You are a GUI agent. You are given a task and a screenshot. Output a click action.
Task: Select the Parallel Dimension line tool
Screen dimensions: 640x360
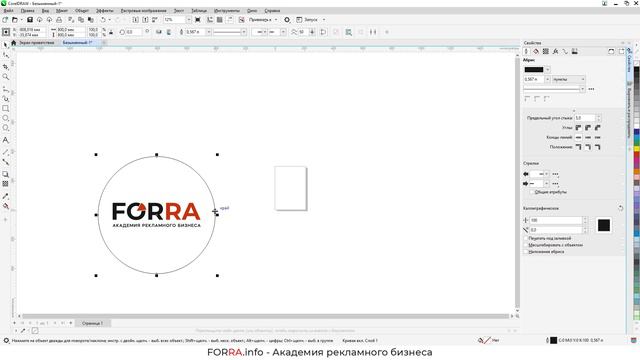click(6, 152)
